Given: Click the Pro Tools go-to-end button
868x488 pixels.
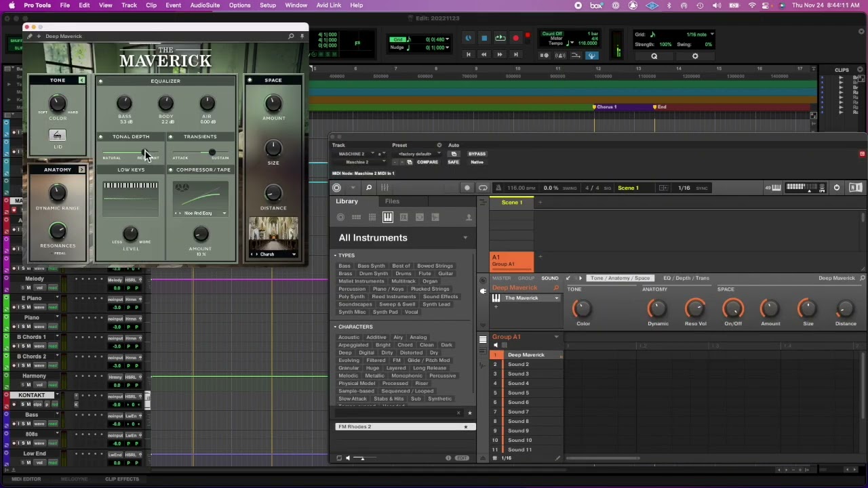Looking at the screenshot, I should tap(515, 54).
